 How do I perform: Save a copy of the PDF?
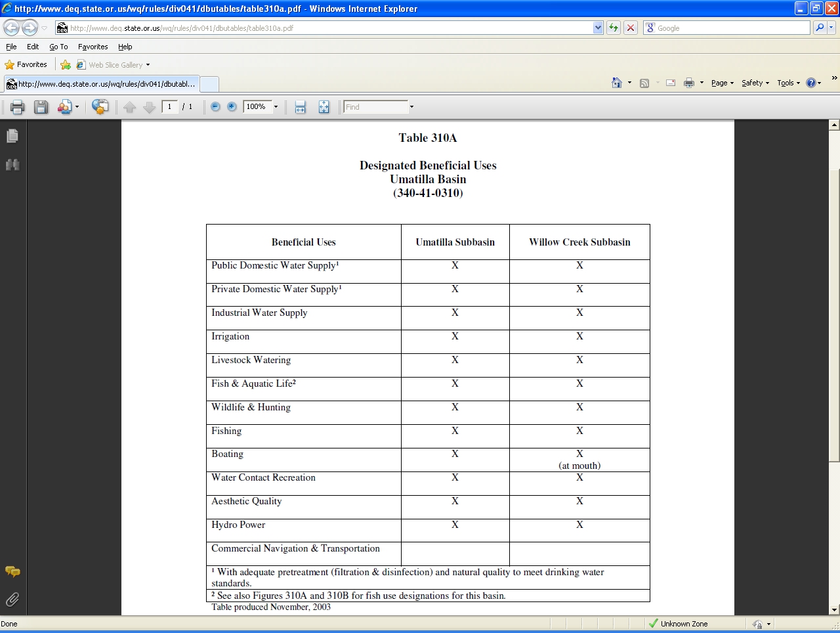pos(41,107)
